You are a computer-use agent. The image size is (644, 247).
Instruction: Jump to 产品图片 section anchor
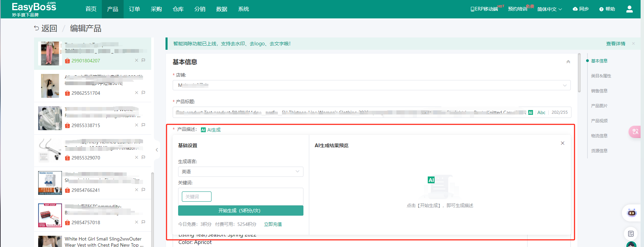(599, 106)
